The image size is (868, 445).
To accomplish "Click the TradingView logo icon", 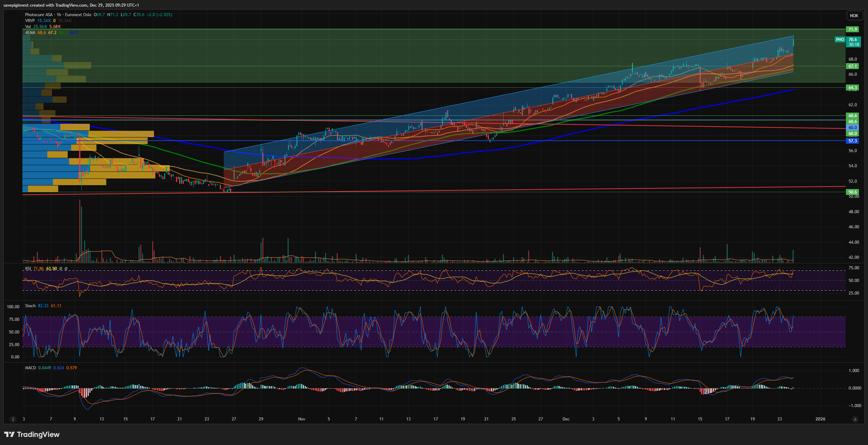I will click(x=9, y=434).
